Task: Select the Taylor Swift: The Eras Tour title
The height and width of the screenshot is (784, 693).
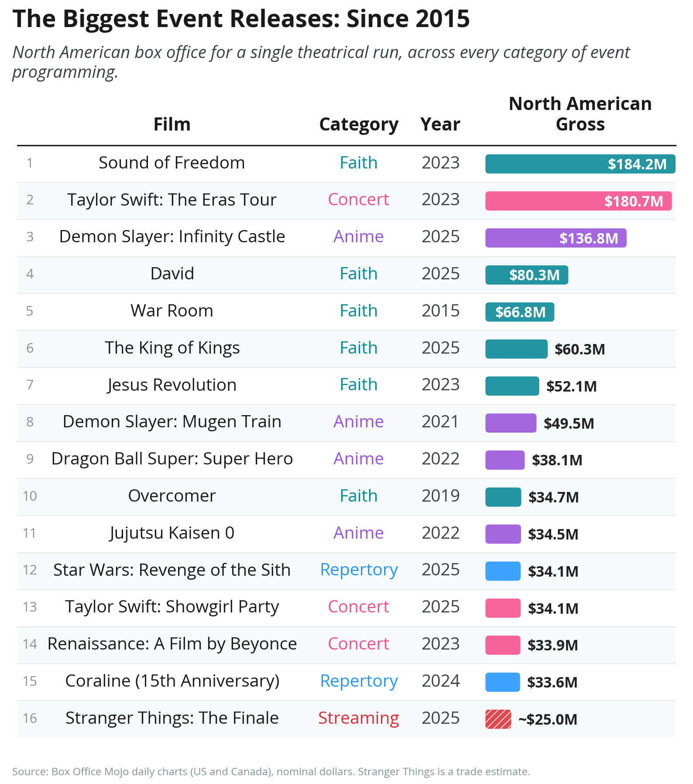Action: pyautogui.click(x=172, y=200)
